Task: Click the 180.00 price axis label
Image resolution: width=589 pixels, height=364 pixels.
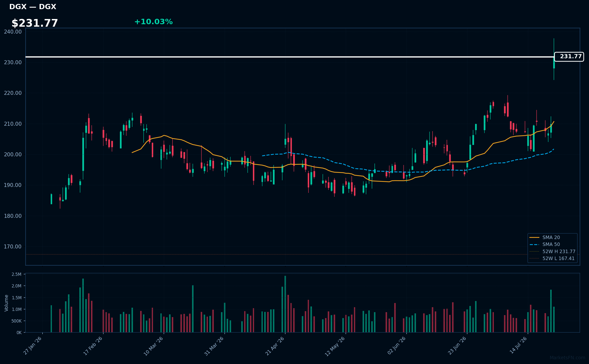Action: tap(13, 216)
